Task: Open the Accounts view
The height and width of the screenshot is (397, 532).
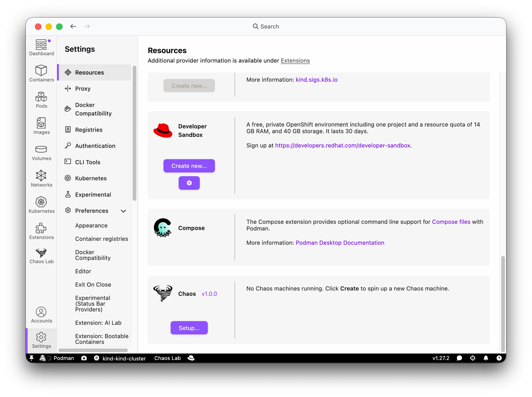Action: [x=41, y=315]
